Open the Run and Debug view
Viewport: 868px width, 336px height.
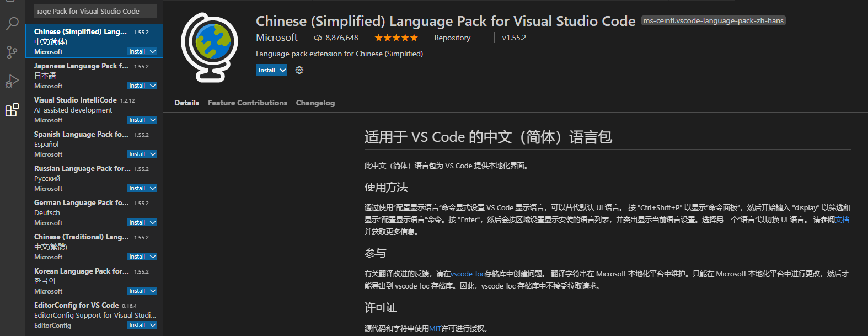pyautogui.click(x=12, y=81)
